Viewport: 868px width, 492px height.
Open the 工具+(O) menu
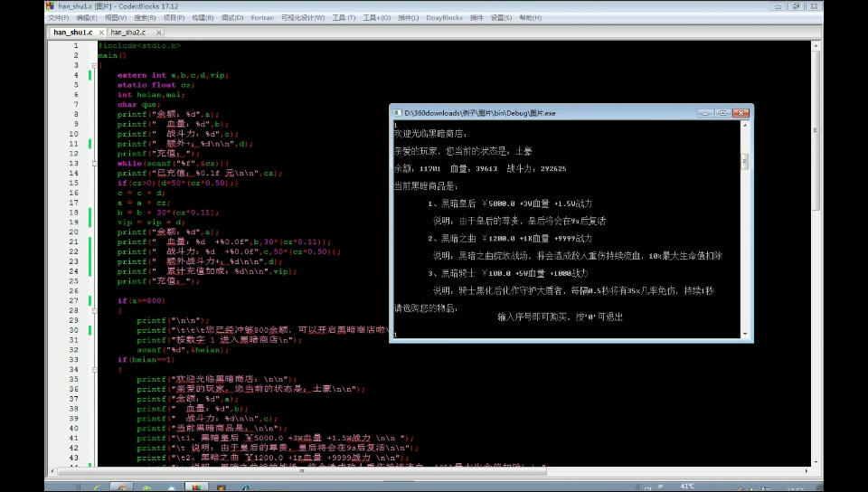click(x=376, y=18)
